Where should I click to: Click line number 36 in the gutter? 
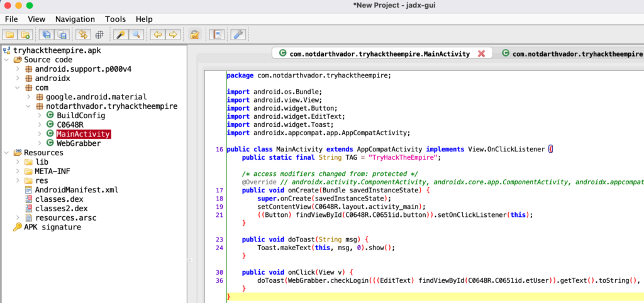coord(219,280)
